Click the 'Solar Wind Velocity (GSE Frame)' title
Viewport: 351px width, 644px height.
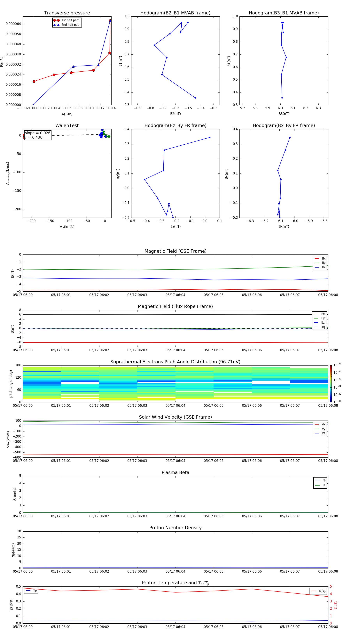175,417
